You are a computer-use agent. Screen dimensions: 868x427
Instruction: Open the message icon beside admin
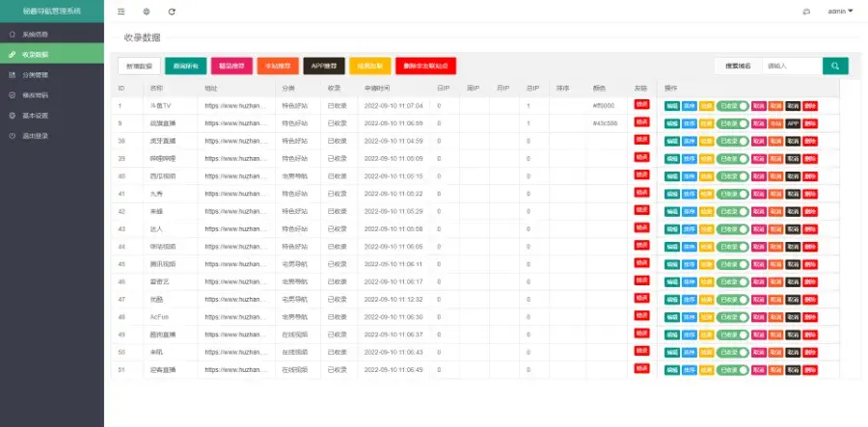point(806,11)
